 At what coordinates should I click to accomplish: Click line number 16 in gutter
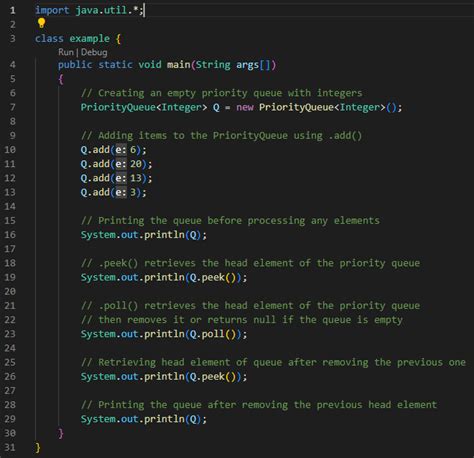click(10, 235)
